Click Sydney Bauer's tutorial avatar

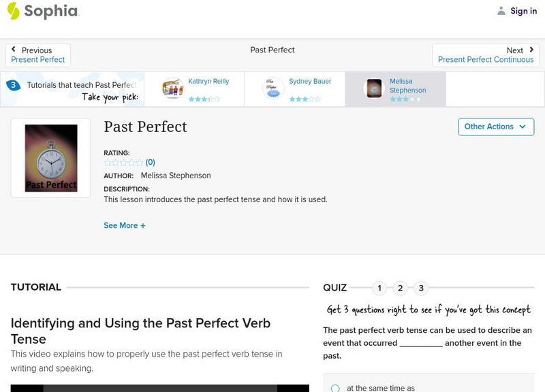(x=274, y=88)
